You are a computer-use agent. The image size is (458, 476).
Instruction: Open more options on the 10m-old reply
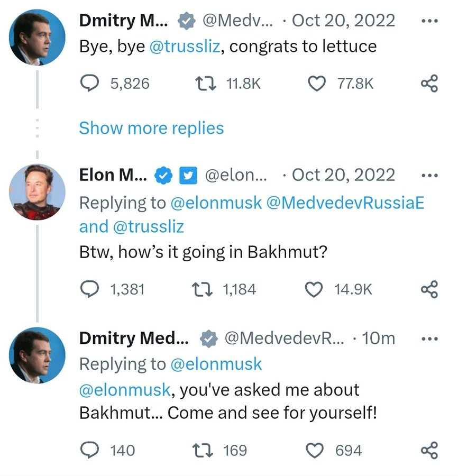[429, 338]
